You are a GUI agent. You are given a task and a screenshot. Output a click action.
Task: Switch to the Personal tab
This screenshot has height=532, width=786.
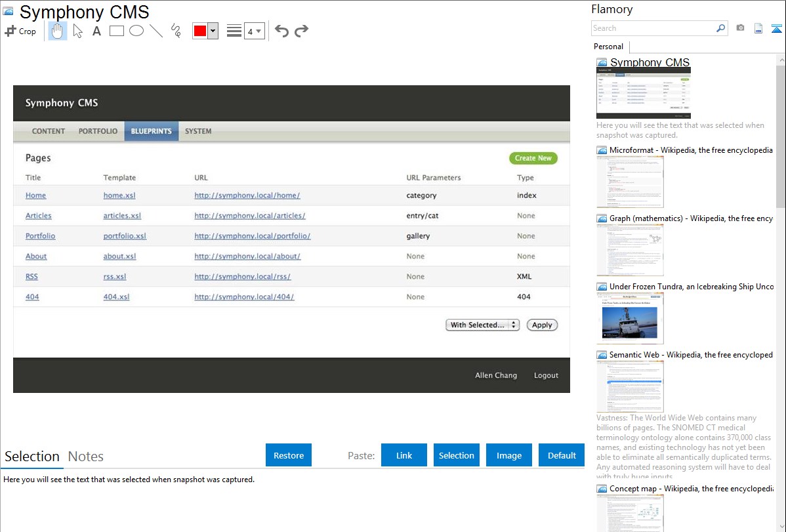(609, 47)
